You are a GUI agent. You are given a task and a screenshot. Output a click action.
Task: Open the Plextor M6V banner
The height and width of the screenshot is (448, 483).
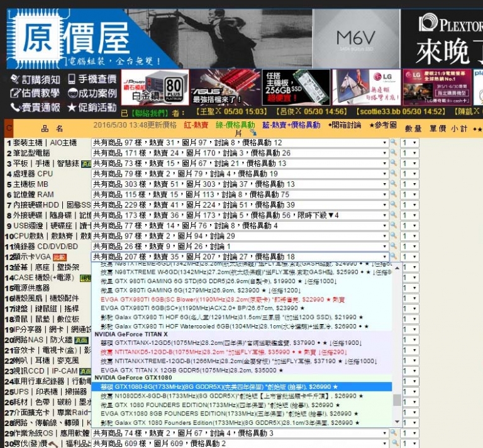coord(357,38)
